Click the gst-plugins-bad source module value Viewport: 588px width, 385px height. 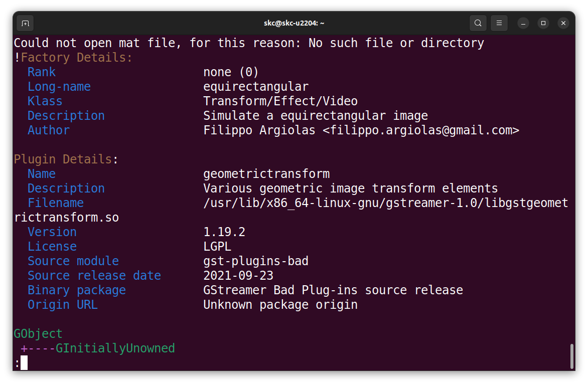[x=256, y=261]
